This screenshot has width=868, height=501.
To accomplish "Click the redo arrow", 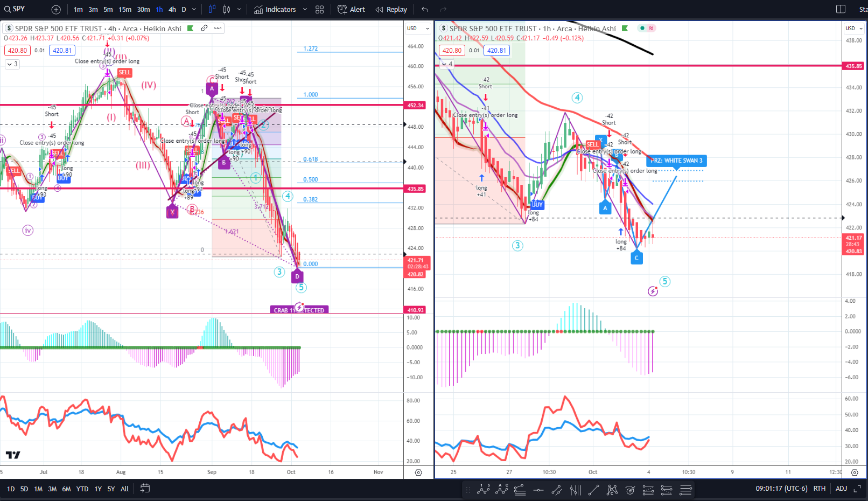I will click(443, 9).
